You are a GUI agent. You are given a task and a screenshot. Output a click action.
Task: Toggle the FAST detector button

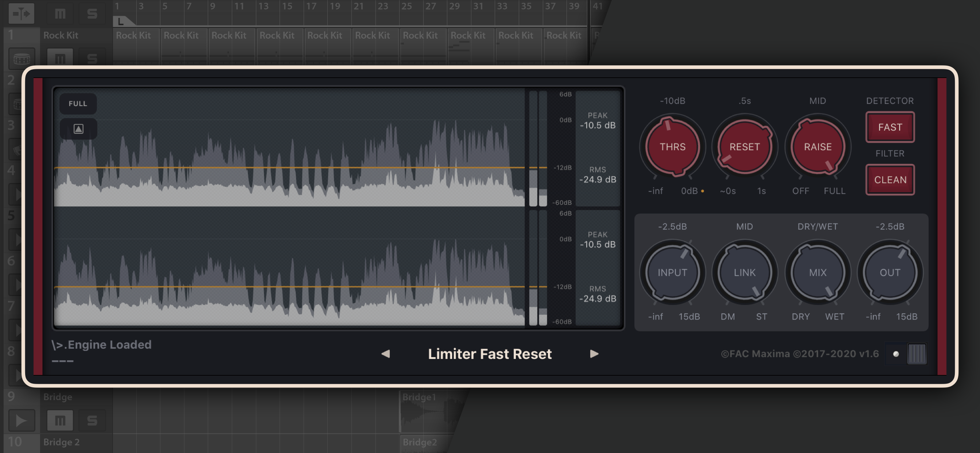890,127
